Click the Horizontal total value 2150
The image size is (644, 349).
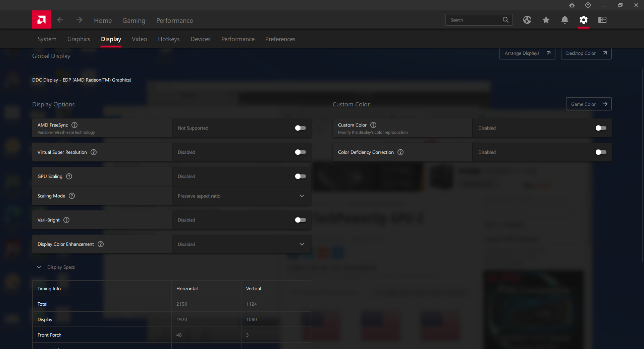(x=182, y=304)
